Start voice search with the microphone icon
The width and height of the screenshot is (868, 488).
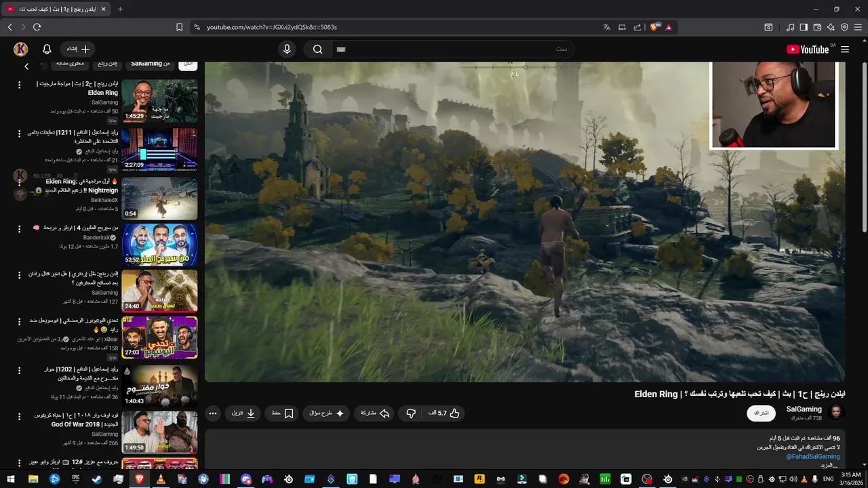(287, 49)
